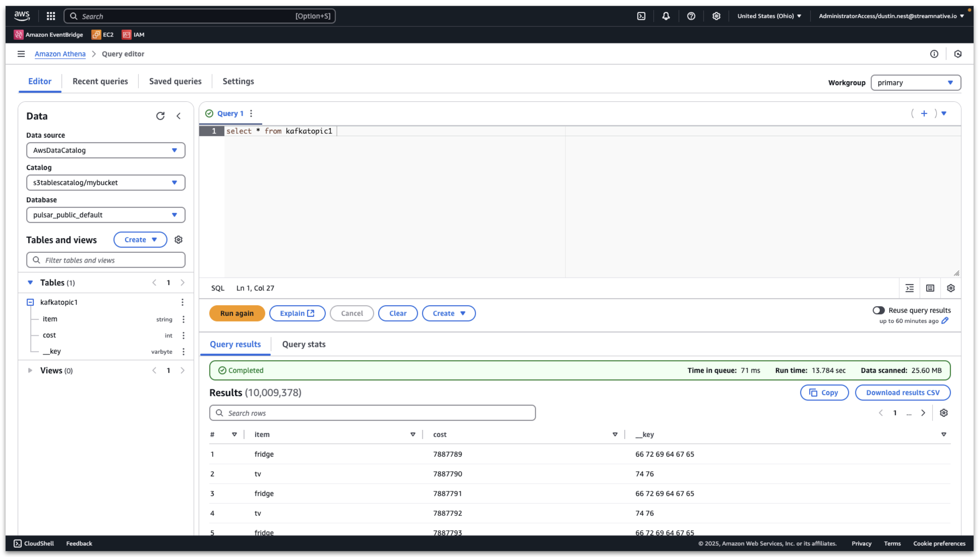Open AWS Help via the question mark icon

tap(691, 16)
